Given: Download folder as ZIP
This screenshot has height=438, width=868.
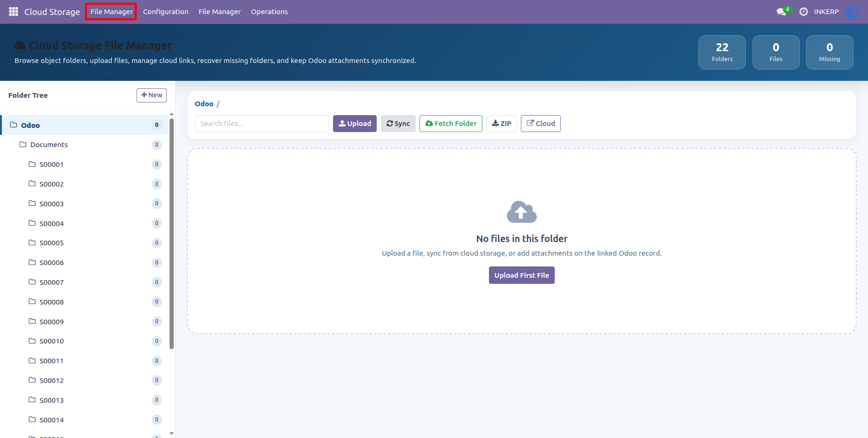Looking at the screenshot, I should [502, 124].
